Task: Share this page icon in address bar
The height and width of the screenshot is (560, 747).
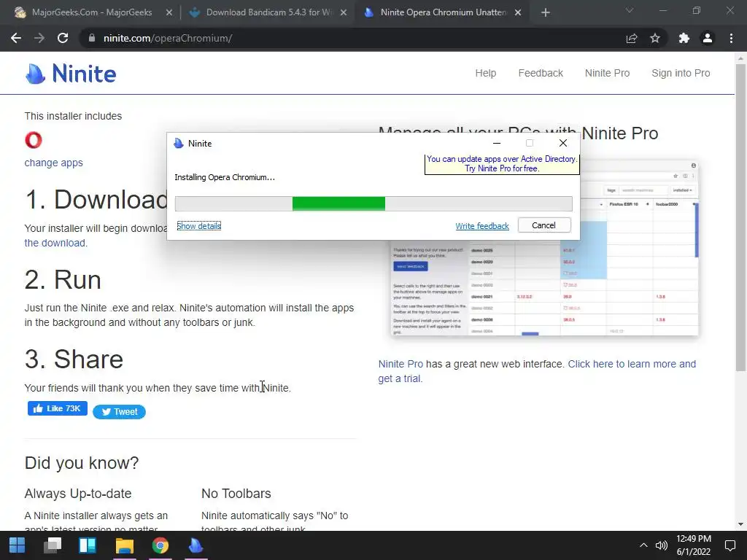Action: (x=632, y=38)
